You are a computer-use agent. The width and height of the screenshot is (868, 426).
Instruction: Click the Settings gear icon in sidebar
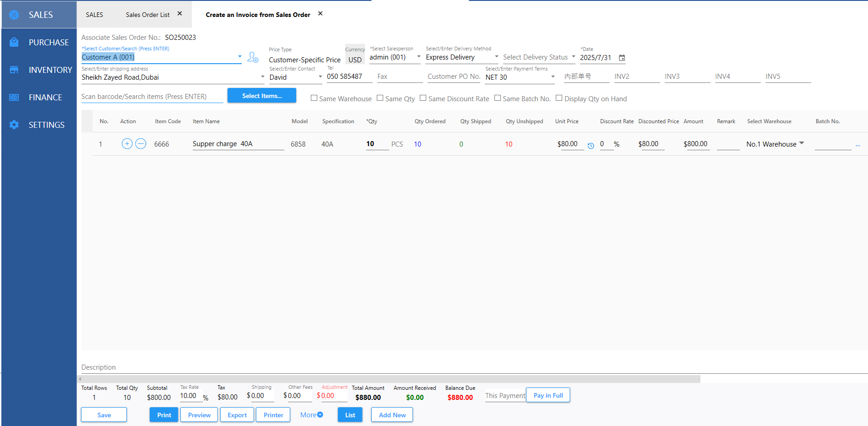click(14, 125)
